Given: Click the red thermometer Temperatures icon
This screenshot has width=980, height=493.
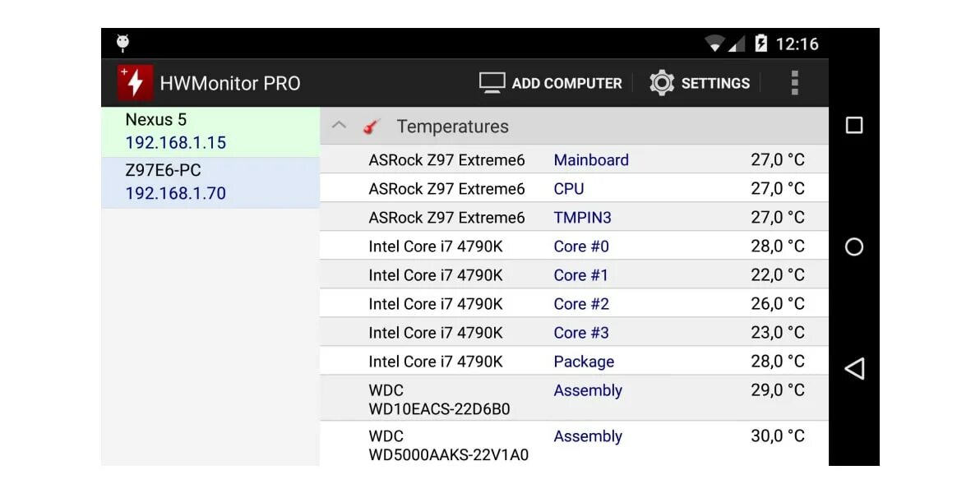Looking at the screenshot, I should click(x=372, y=127).
